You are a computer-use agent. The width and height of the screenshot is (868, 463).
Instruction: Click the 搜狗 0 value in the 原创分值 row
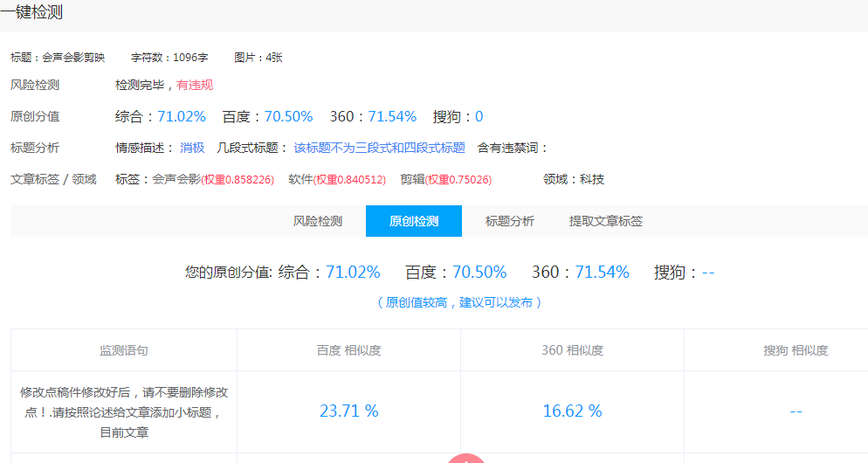point(479,116)
